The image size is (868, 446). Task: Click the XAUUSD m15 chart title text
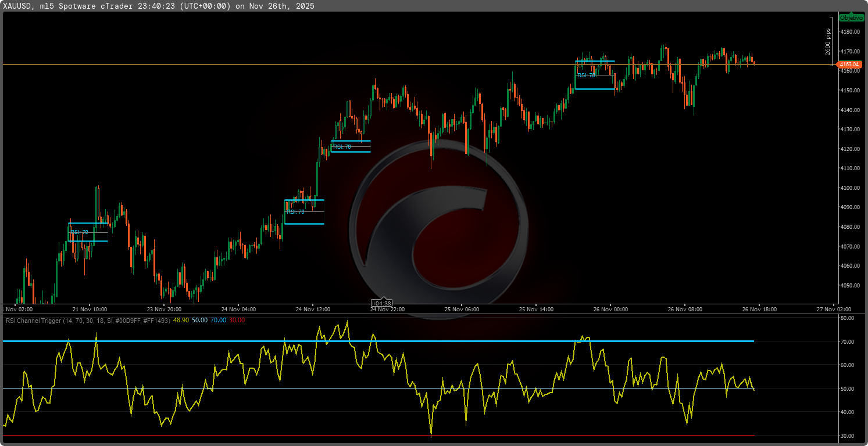point(158,6)
